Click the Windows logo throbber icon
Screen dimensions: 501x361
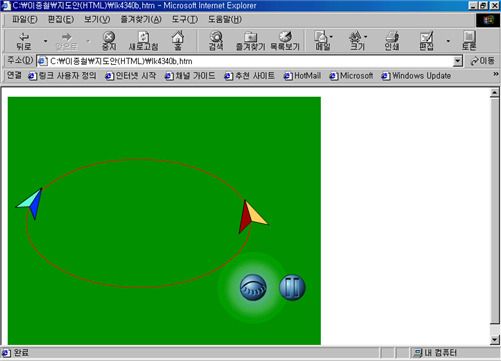488,20
